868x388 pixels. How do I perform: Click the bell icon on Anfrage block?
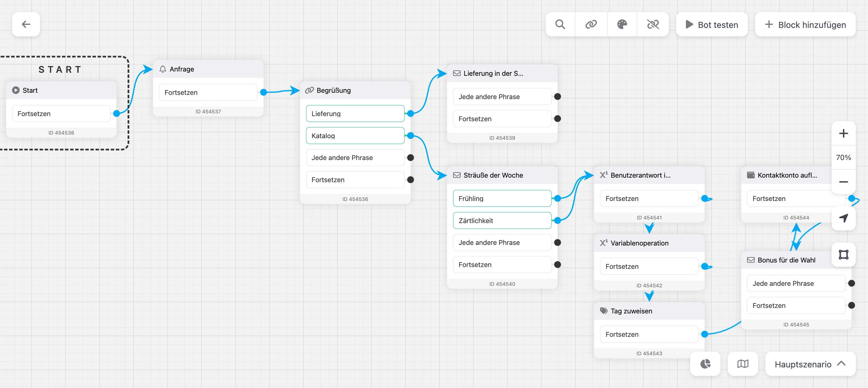pyautogui.click(x=163, y=69)
